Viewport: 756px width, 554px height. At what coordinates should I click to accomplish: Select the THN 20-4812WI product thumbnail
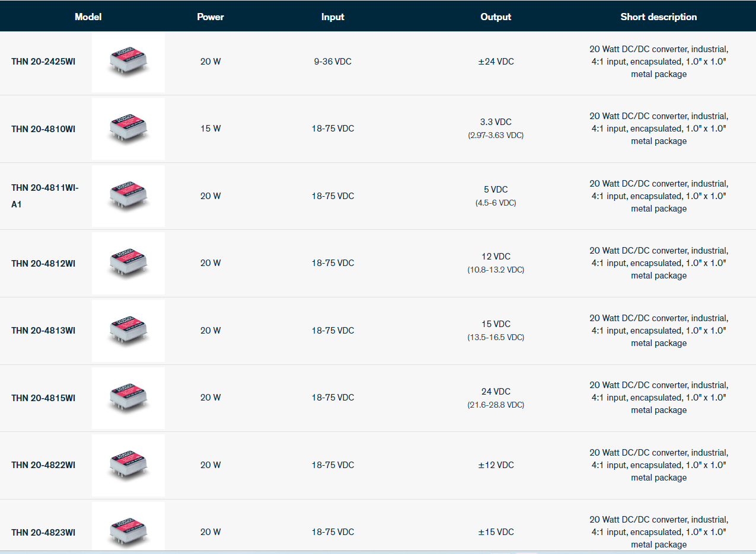click(128, 263)
